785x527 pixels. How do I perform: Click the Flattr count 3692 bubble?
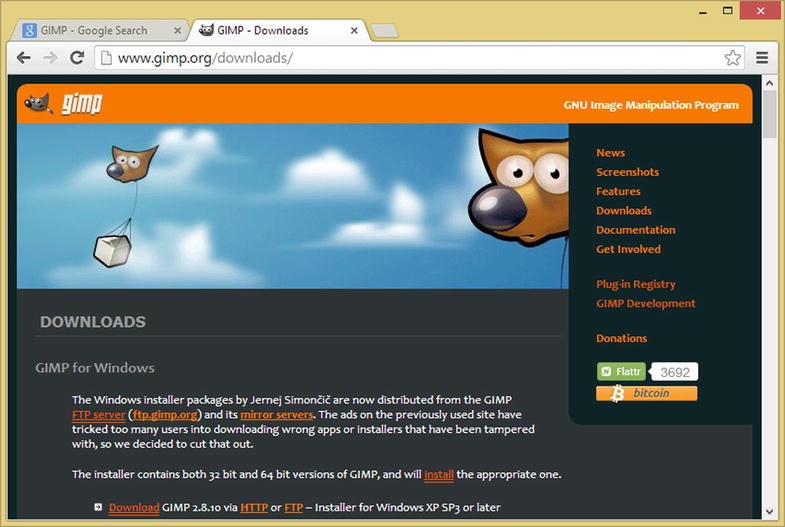click(674, 372)
